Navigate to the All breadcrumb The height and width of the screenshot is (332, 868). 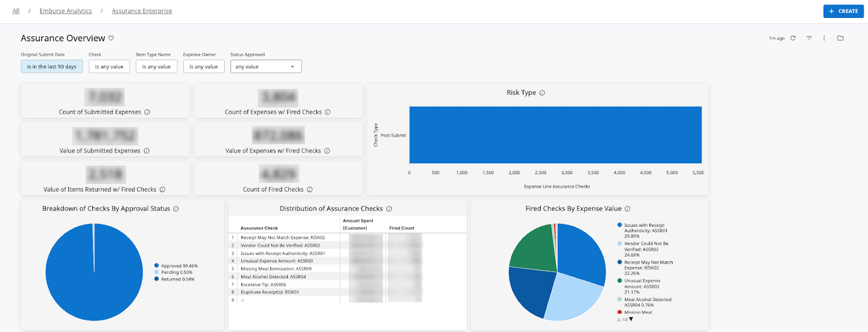click(16, 11)
